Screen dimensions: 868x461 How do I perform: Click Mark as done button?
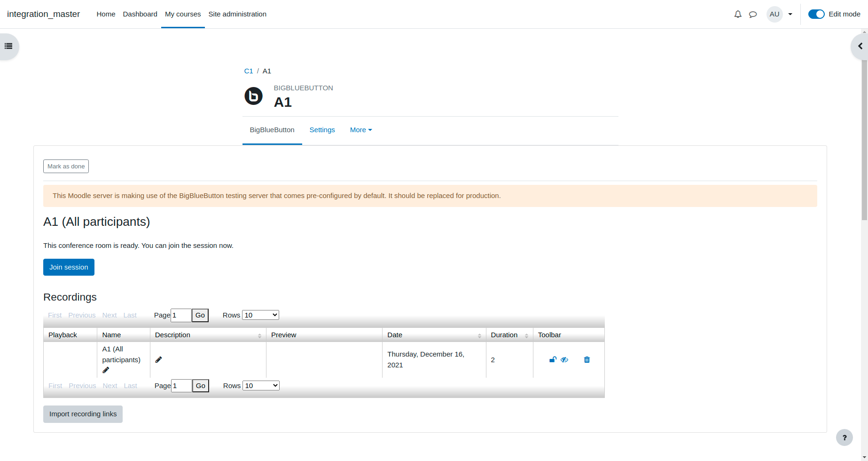pyautogui.click(x=66, y=167)
